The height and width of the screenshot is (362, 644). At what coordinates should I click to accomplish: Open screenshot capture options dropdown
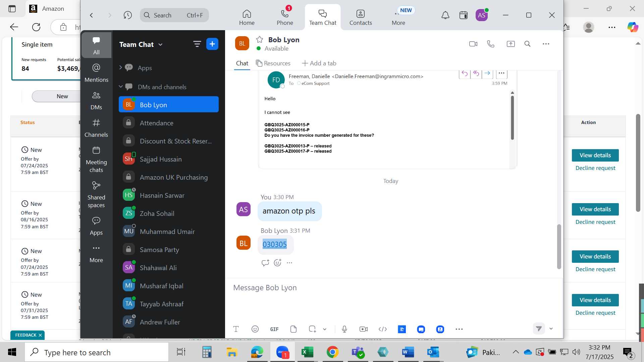pos(325,329)
